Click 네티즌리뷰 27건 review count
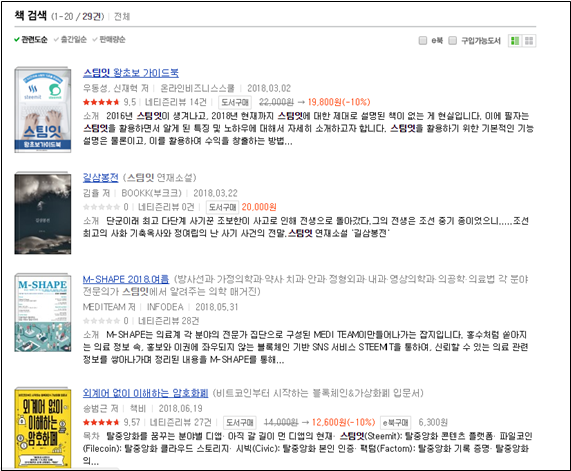The image size is (571, 471). pyautogui.click(x=181, y=423)
